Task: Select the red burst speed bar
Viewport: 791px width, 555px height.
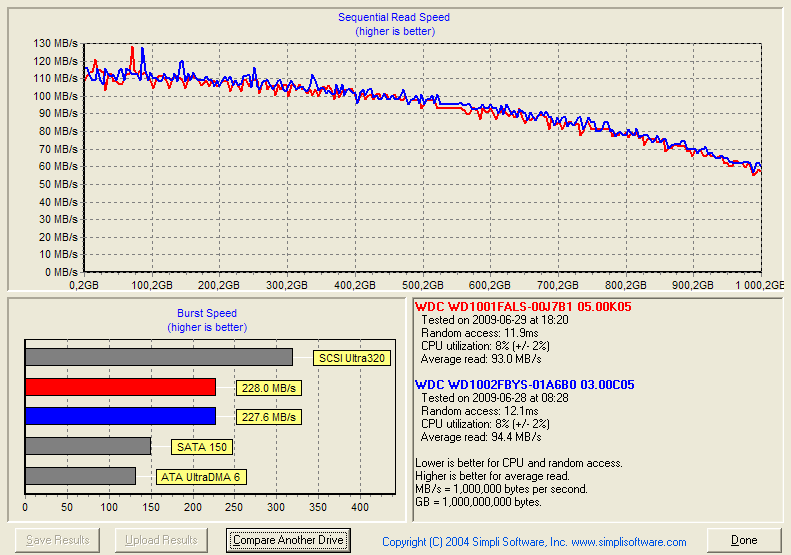Action: pos(120,387)
